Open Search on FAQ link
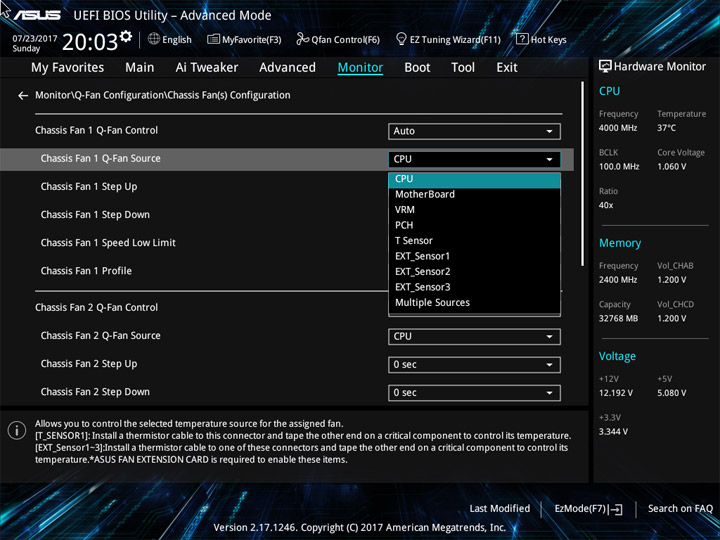Image resolution: width=720 pixels, height=540 pixels. click(680, 509)
